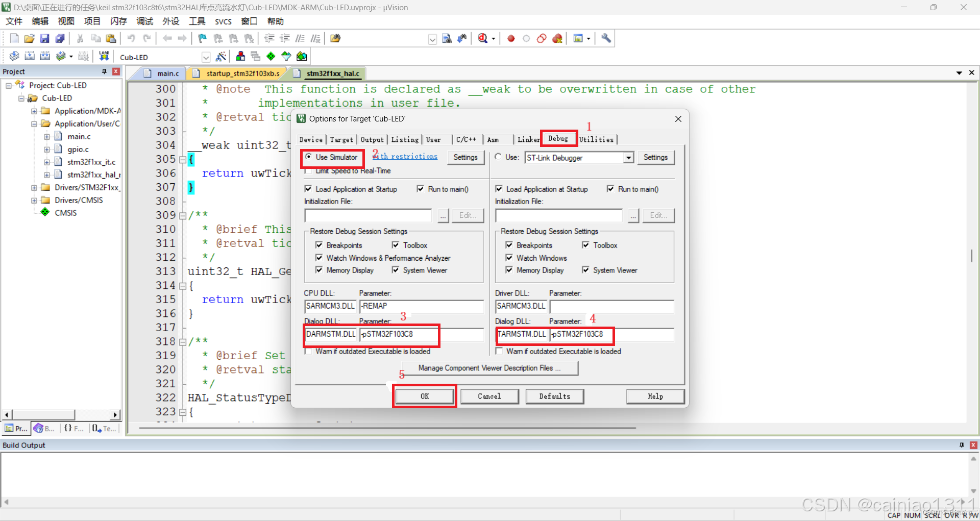Toggle debugger-side System Viewer checkbox
Screen dimensions: 980x521
tap(585, 270)
